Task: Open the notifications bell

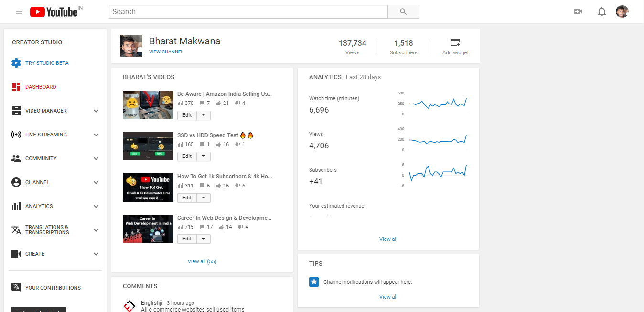Action: [x=601, y=12]
